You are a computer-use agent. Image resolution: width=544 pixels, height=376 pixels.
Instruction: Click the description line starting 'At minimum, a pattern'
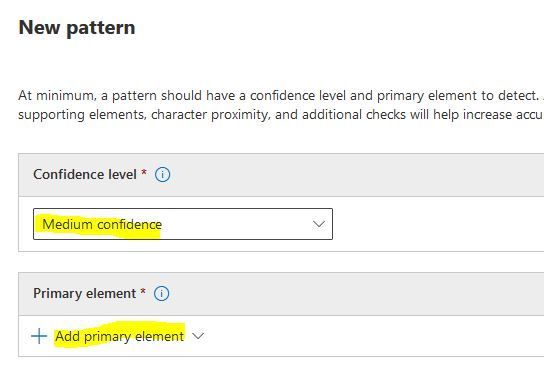click(281, 95)
